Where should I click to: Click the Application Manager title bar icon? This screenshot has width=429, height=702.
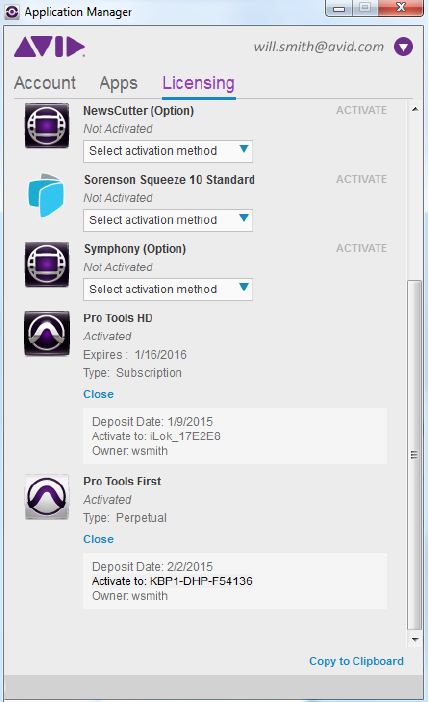tap(12, 12)
